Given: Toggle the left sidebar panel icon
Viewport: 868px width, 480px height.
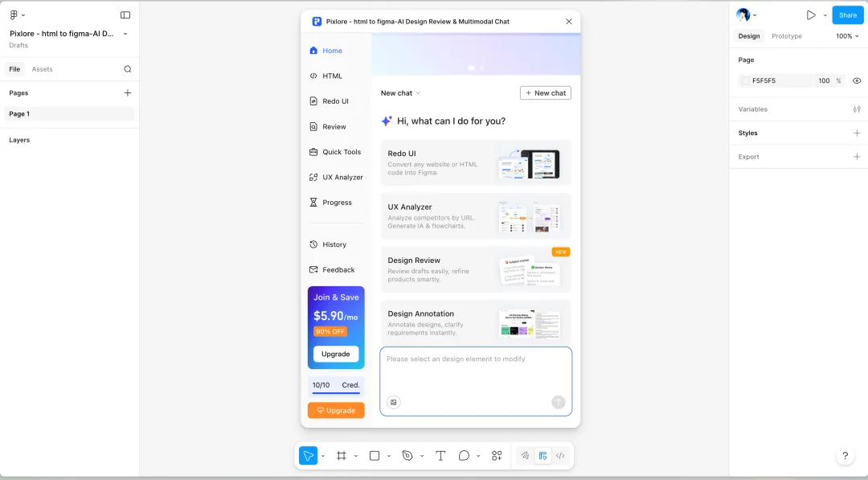Looking at the screenshot, I should [x=125, y=15].
